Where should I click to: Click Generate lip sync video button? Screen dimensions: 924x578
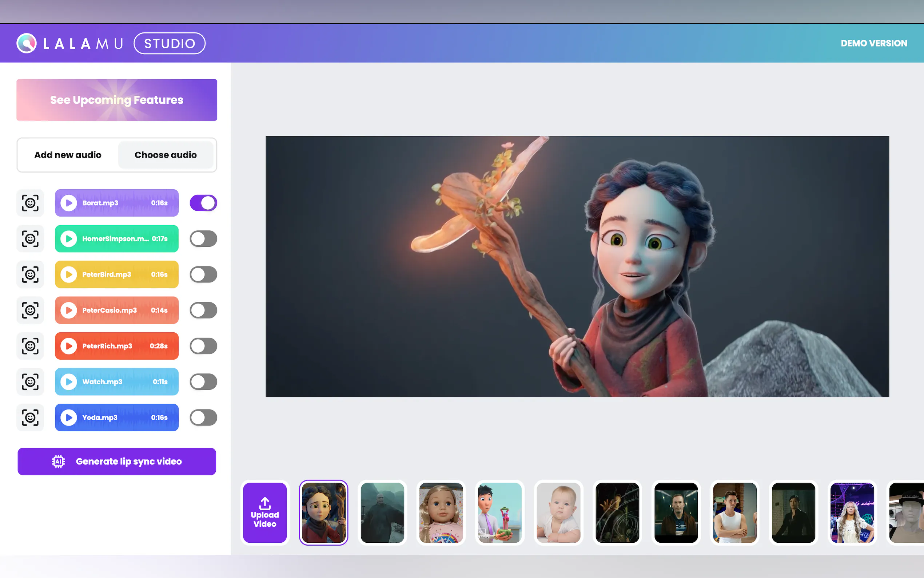point(117,462)
